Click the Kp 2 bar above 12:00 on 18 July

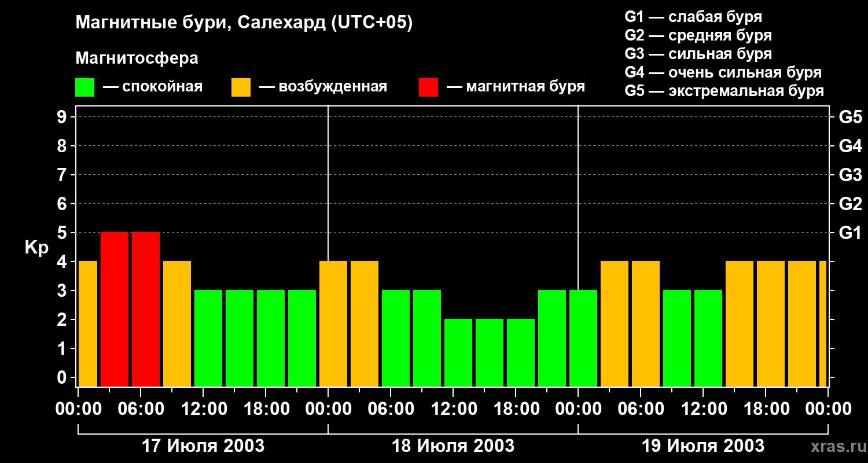458,353
